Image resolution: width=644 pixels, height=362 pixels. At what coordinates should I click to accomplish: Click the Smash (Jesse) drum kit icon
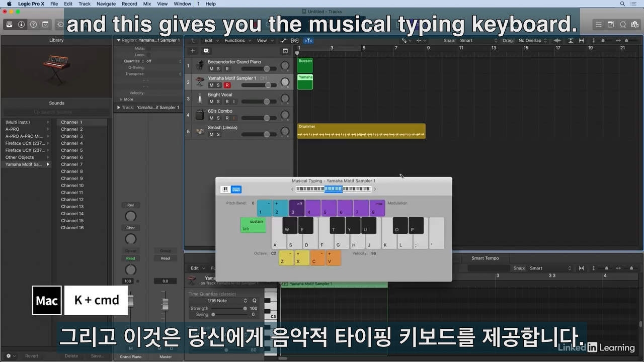click(x=200, y=131)
